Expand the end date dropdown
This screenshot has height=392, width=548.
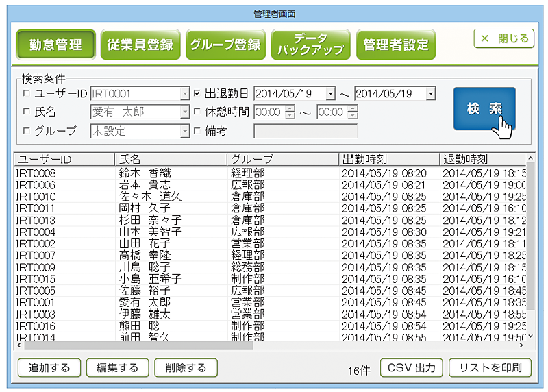(x=430, y=94)
